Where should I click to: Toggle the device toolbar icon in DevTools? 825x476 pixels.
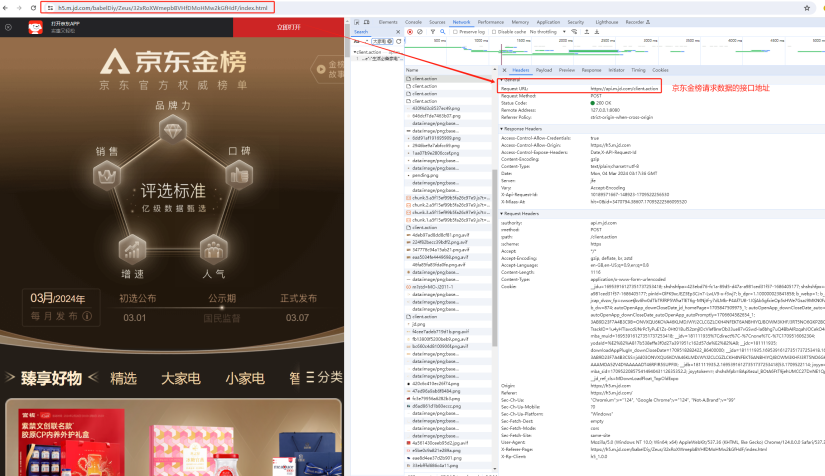pyautogui.click(x=367, y=22)
